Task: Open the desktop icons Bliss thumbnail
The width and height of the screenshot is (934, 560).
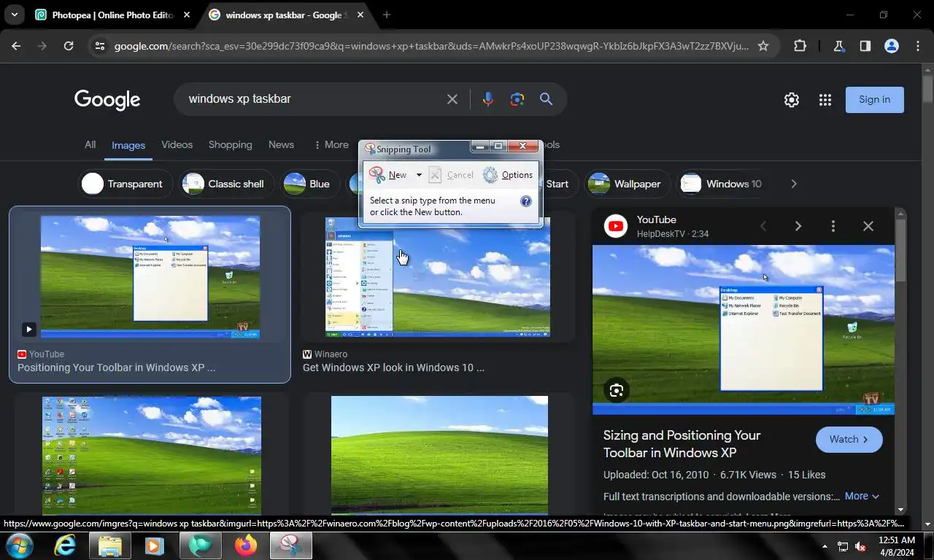Action: 152,456
